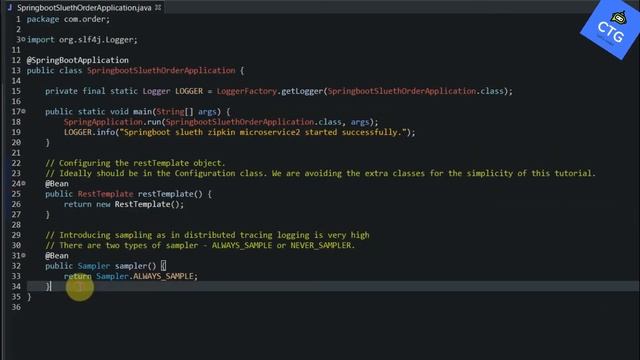The width and height of the screenshot is (640, 360).
Task: Click SpringApplication.run on line 18
Action: 113,122
